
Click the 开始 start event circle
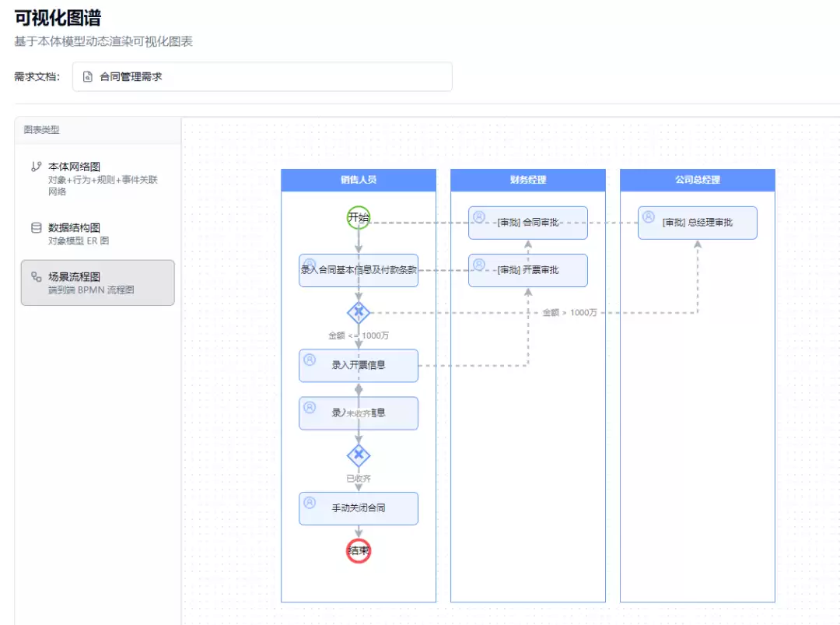coord(359,218)
